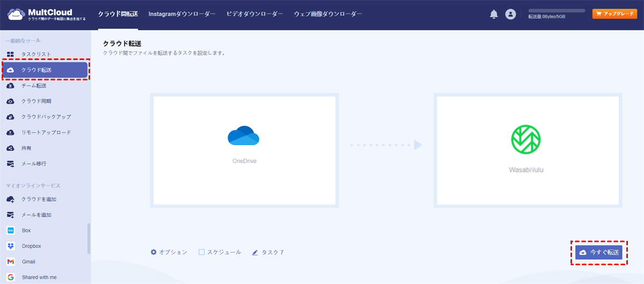Click the Box logo icon

pyautogui.click(x=10, y=230)
